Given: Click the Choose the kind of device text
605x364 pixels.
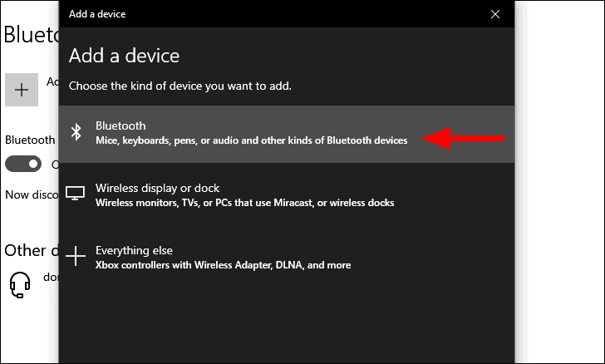Looking at the screenshot, I should point(180,86).
